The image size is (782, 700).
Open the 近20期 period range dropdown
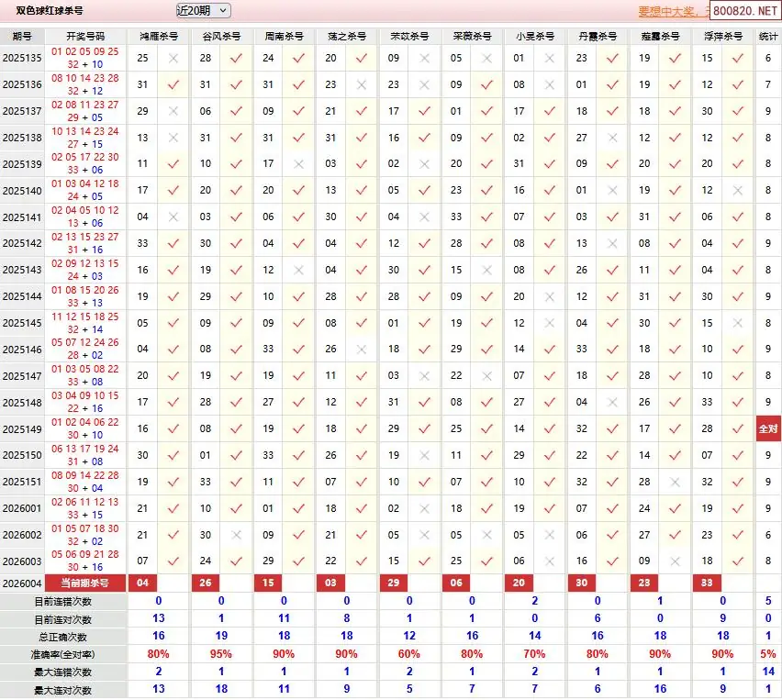pyautogui.click(x=202, y=10)
